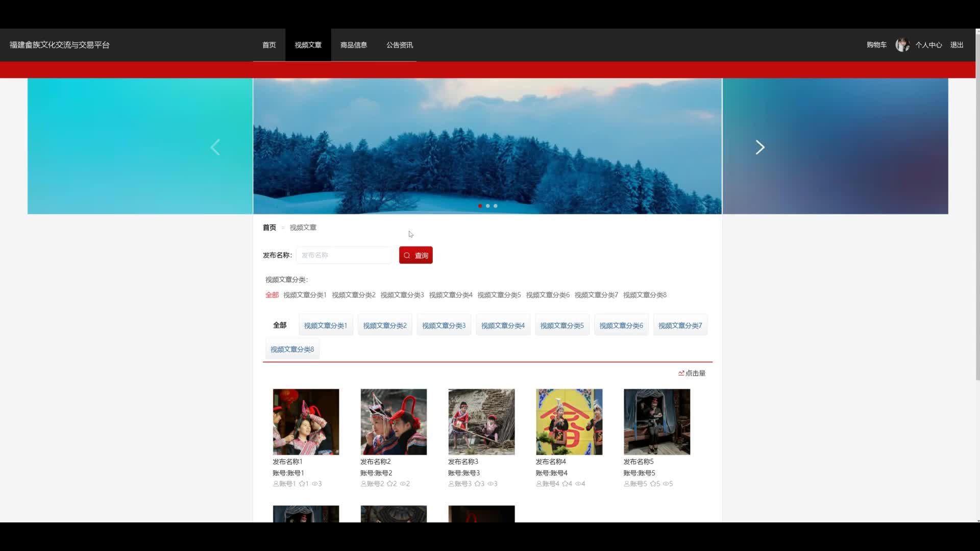Switch to the 视频文章分类3 tab button
980x551 pixels.
tap(444, 325)
